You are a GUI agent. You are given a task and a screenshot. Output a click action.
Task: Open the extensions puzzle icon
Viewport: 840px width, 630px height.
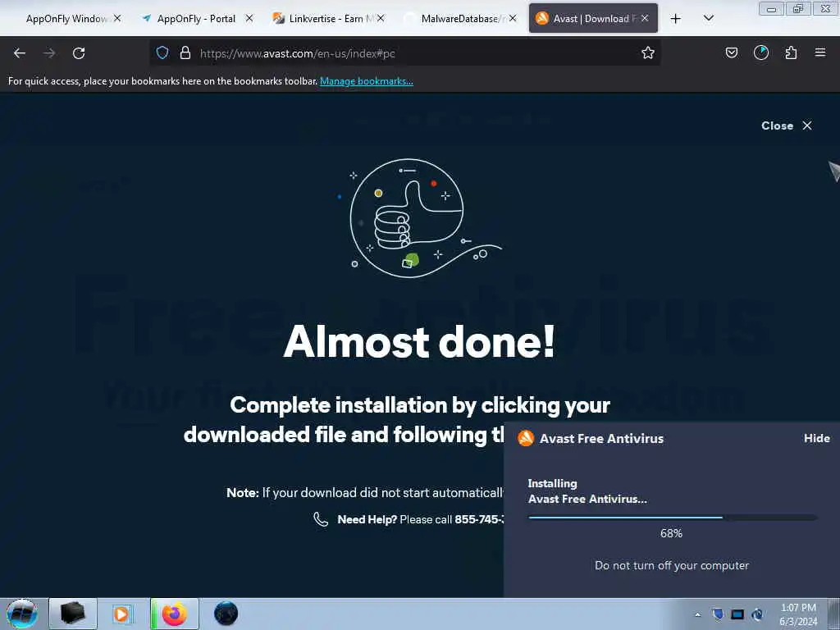[791, 52]
